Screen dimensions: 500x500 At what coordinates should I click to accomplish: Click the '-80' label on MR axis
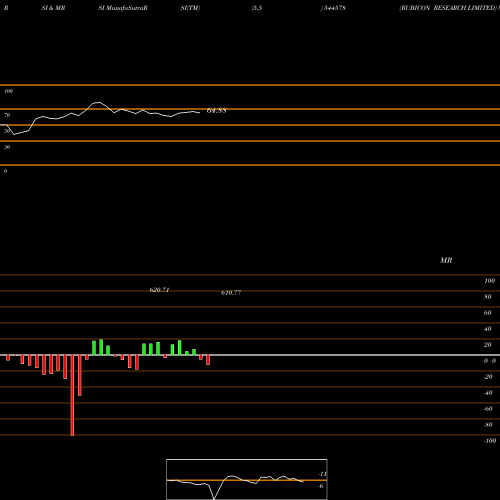[x=488, y=425]
